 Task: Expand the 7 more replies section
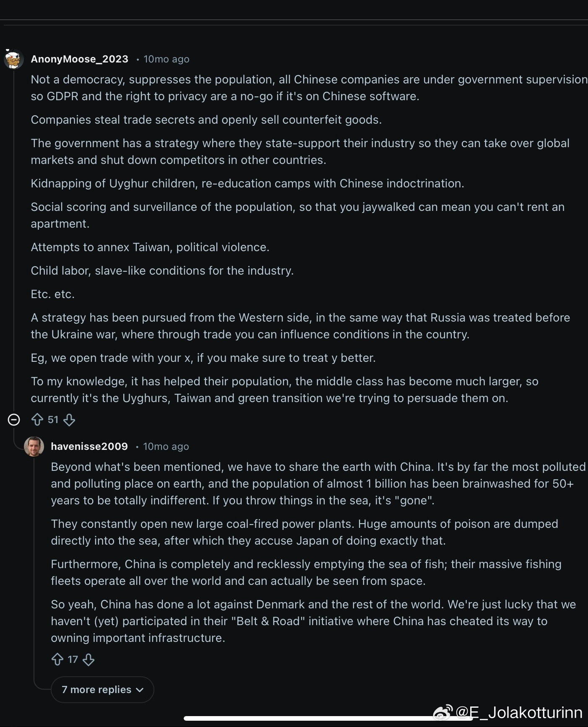[x=102, y=690]
